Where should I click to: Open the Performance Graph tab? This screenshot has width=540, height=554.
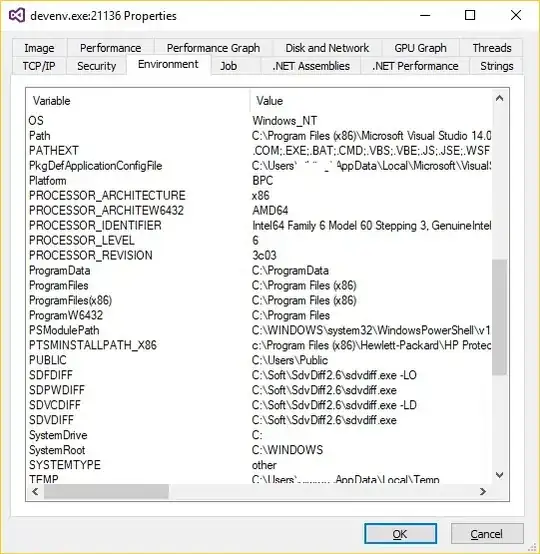click(x=213, y=48)
